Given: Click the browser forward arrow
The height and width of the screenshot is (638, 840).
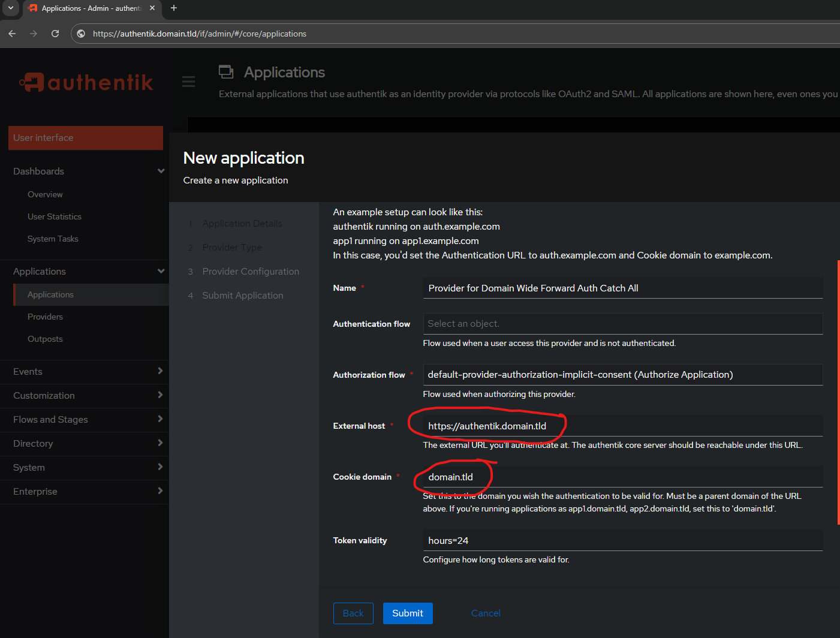Looking at the screenshot, I should [x=34, y=34].
